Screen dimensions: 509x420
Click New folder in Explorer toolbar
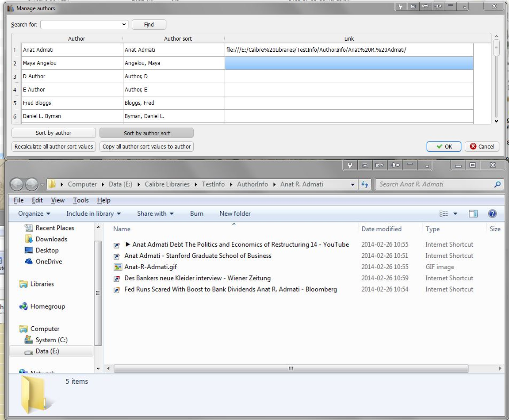point(235,214)
